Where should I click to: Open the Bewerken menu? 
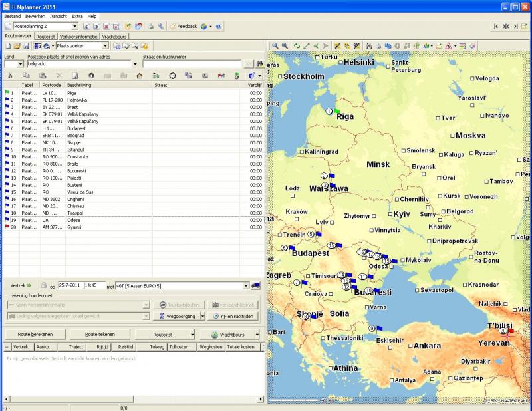click(x=35, y=16)
